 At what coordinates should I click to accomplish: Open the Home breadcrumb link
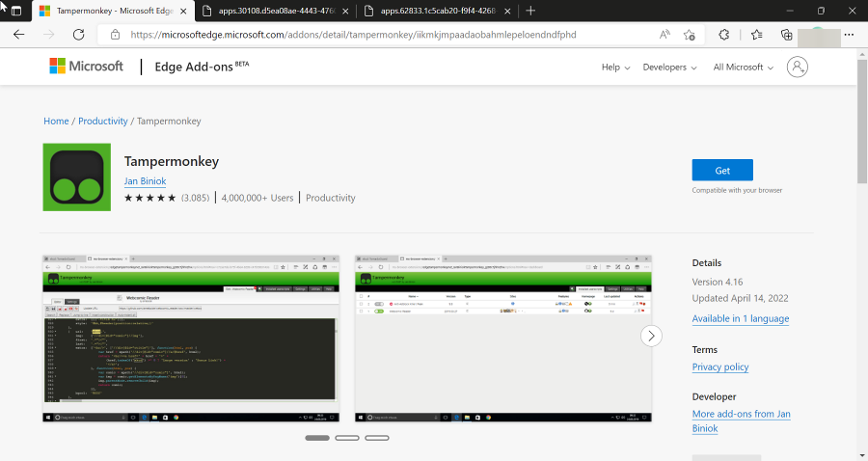56,121
